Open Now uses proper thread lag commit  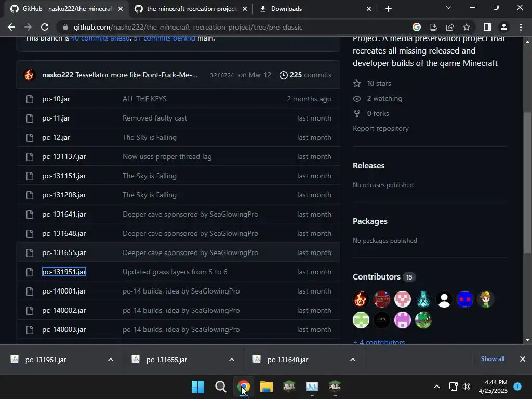click(x=167, y=156)
